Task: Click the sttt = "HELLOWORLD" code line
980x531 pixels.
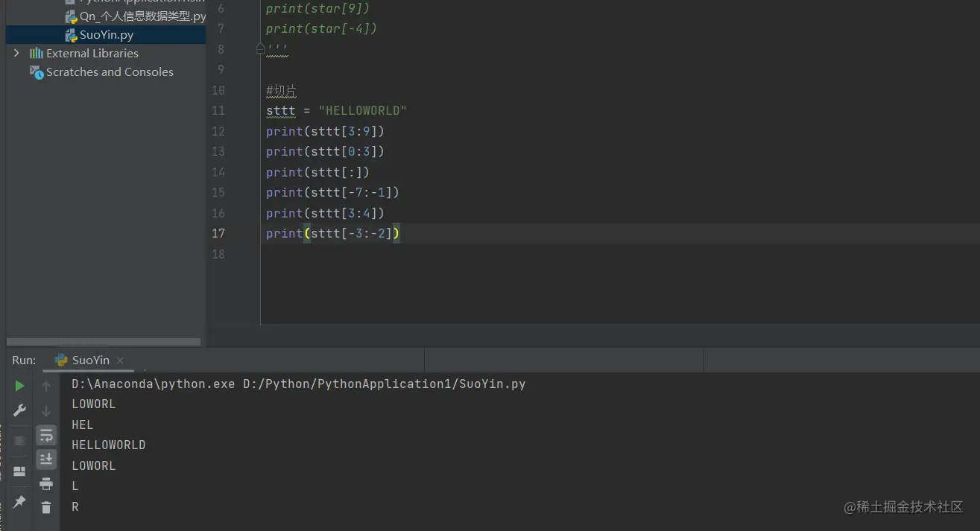Action: (336, 111)
